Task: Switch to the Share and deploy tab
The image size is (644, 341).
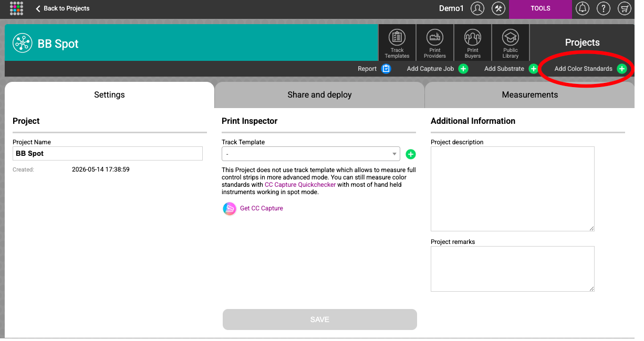Action: [319, 95]
